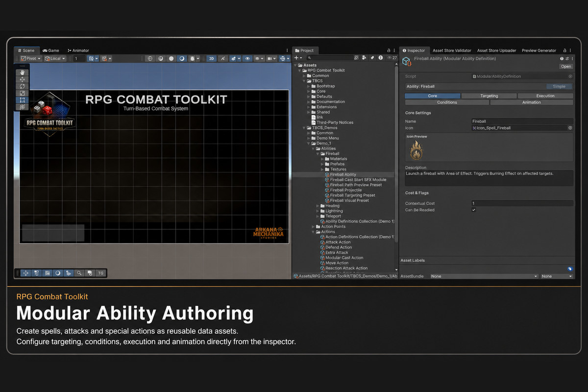Click magnifier icon in bottom scene toolbar

(x=79, y=273)
